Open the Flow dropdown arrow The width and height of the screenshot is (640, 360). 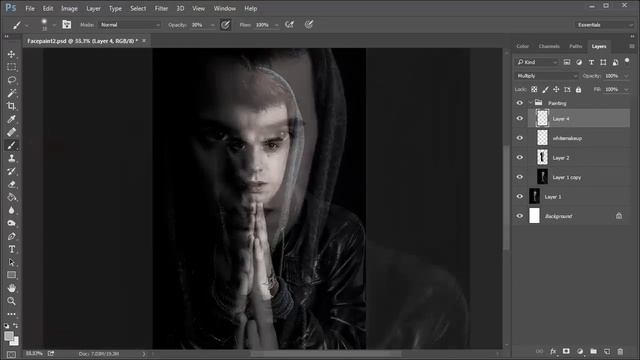(x=276, y=25)
